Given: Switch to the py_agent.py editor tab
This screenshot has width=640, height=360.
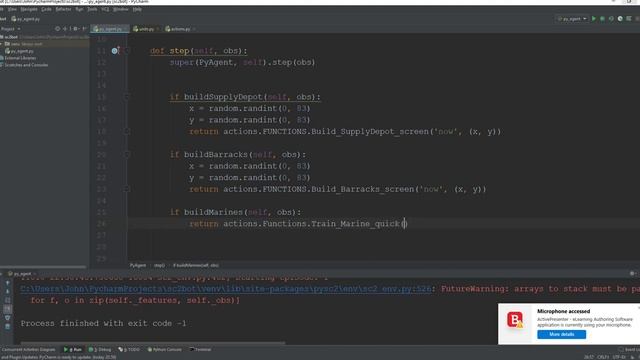Looking at the screenshot, I should 109,29.
